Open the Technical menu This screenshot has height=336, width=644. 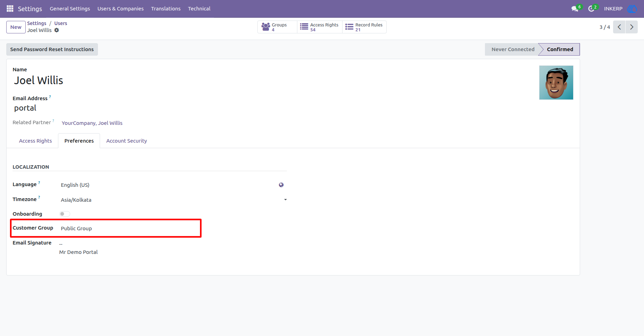[199, 9]
